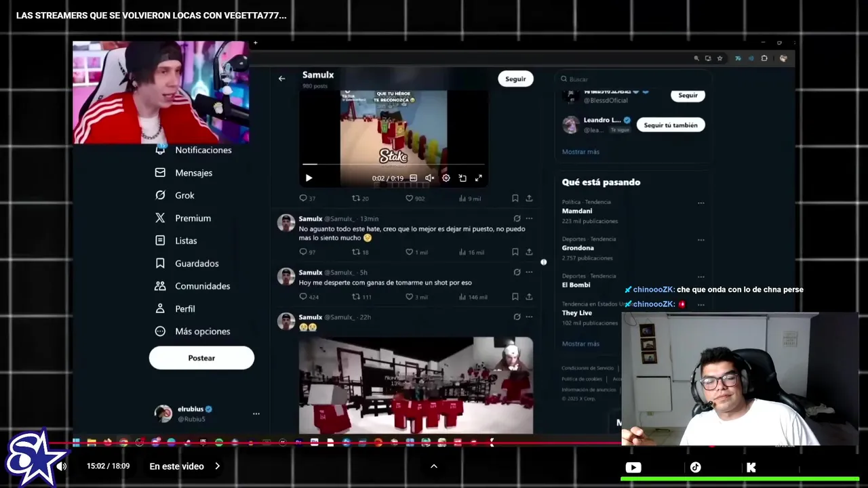Click the Comunidades people icon
868x488 pixels.
point(160,286)
